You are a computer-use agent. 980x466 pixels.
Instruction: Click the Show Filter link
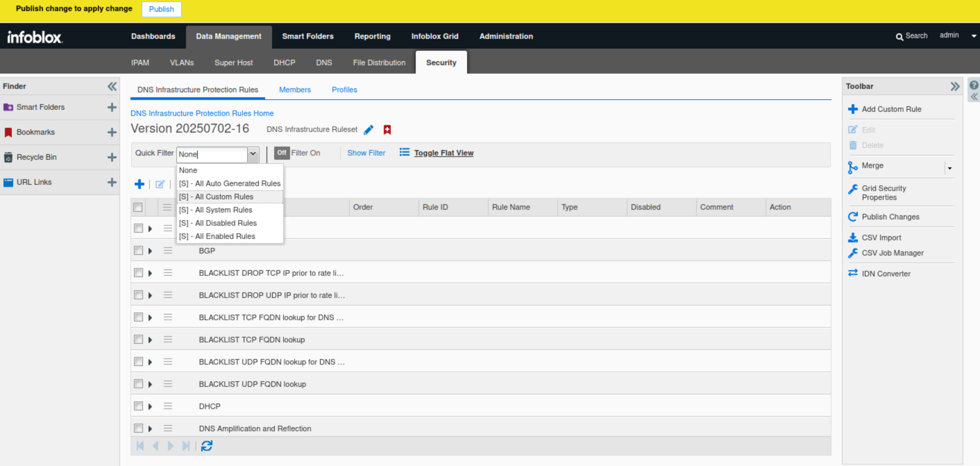tap(366, 153)
